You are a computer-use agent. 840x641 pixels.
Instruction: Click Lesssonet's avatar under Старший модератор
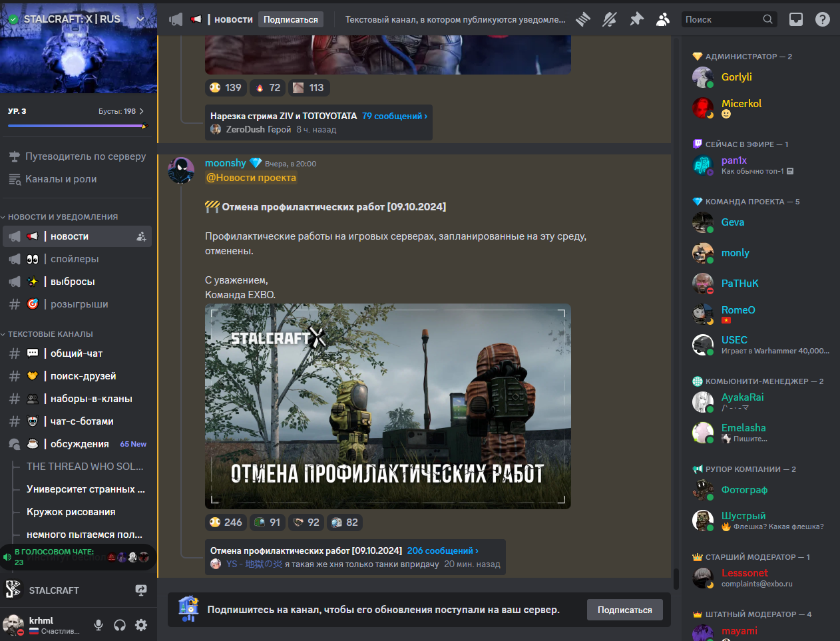point(703,578)
